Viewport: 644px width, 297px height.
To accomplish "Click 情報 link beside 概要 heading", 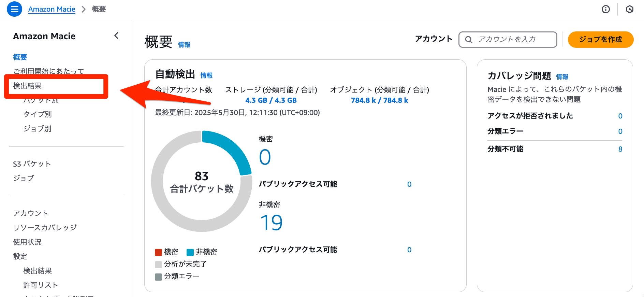I will pos(184,45).
